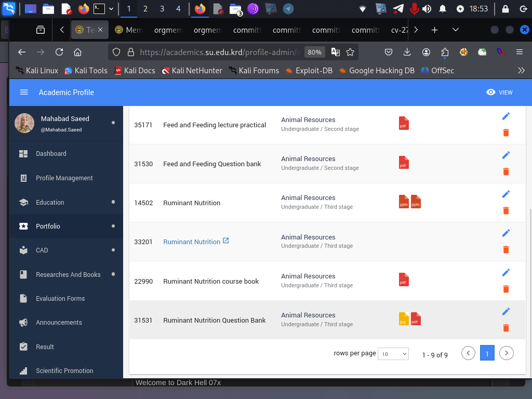Image resolution: width=532 pixels, height=399 pixels.
Task: Edit the Ruminant Nutrition Question Bank entry
Action: tap(506, 311)
